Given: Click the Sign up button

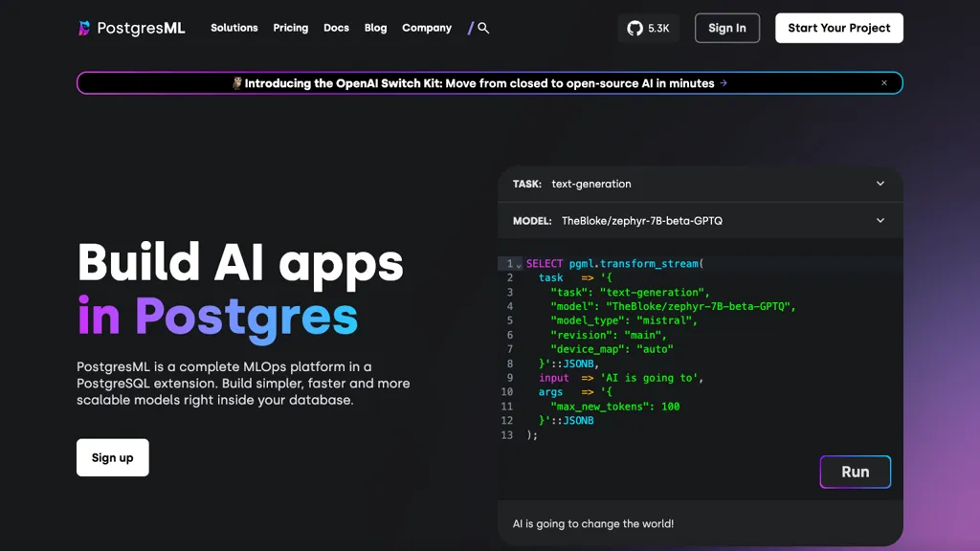Looking at the screenshot, I should click(113, 458).
